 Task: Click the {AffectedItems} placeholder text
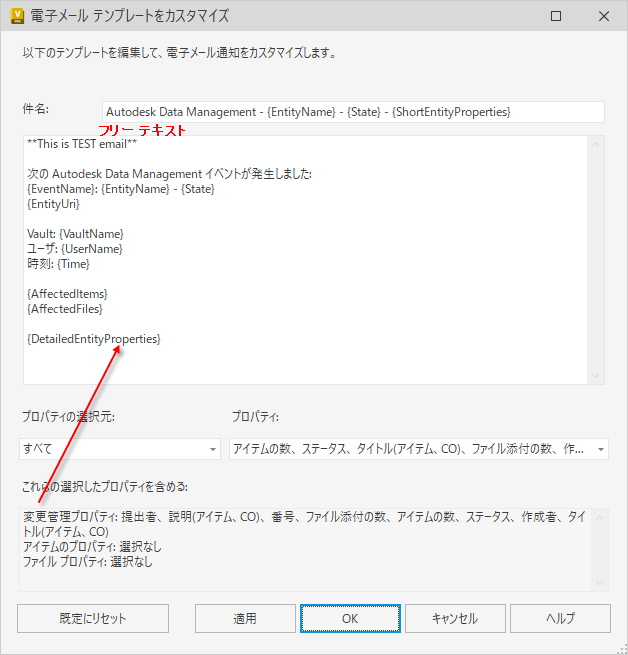[x=67, y=294]
